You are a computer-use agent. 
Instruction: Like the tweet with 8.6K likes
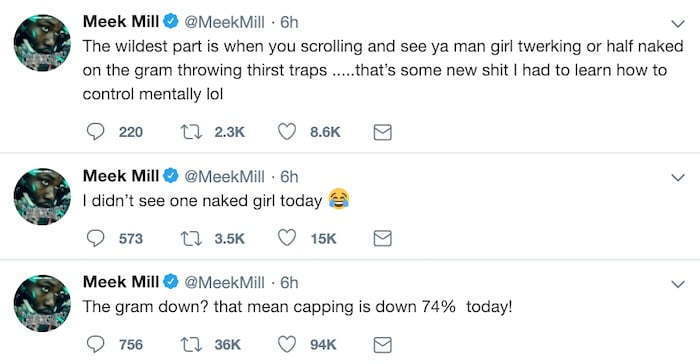click(x=287, y=132)
